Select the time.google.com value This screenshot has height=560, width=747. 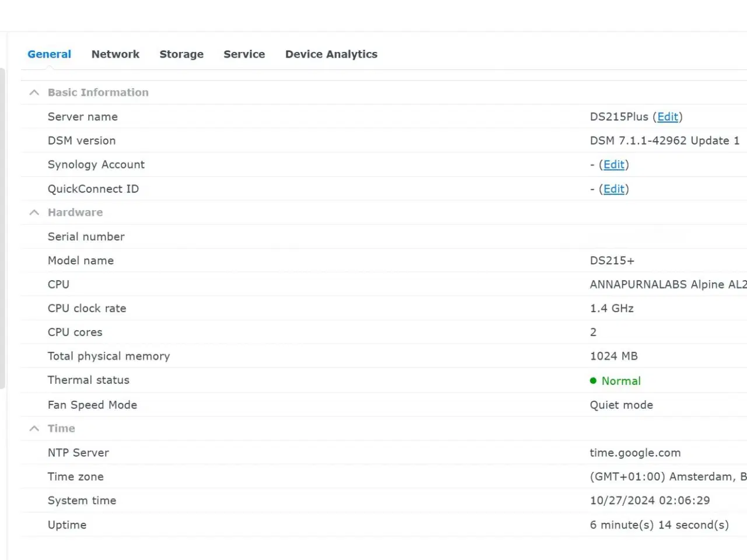(x=635, y=453)
